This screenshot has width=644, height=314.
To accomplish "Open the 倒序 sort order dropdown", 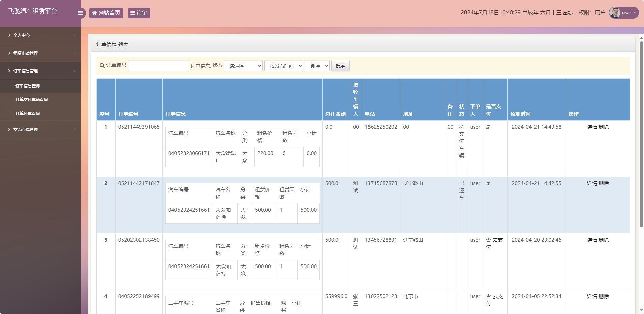I will pos(317,66).
